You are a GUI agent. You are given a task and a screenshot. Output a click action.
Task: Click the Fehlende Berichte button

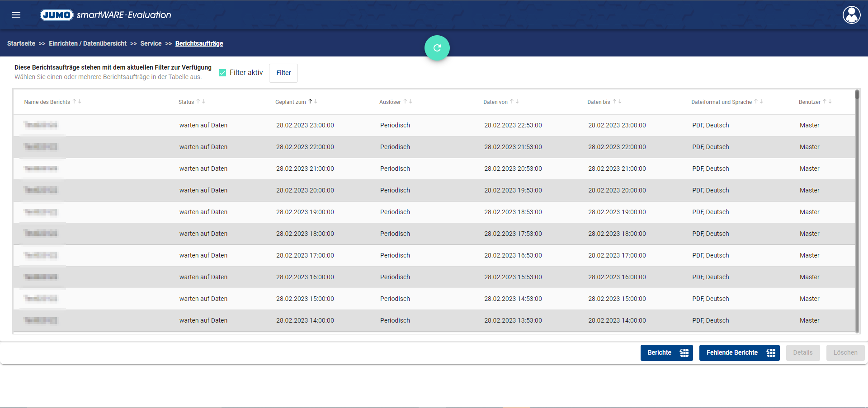pos(740,352)
